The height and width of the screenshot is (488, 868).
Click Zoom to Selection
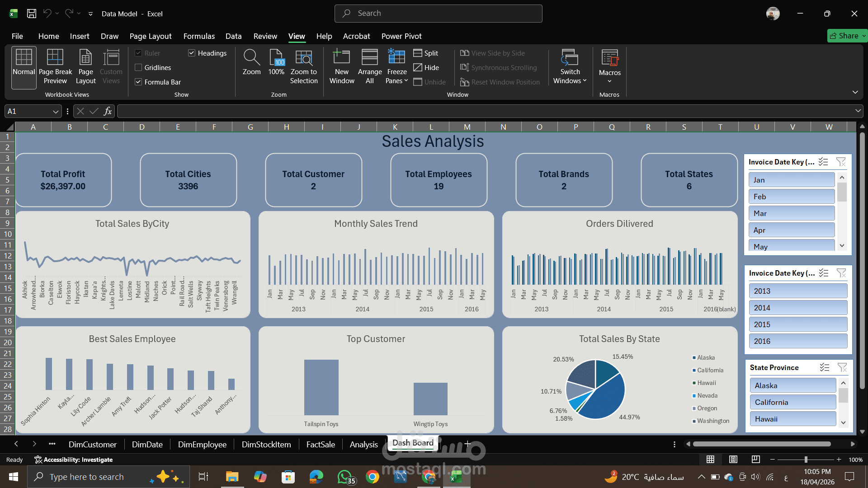(x=304, y=67)
